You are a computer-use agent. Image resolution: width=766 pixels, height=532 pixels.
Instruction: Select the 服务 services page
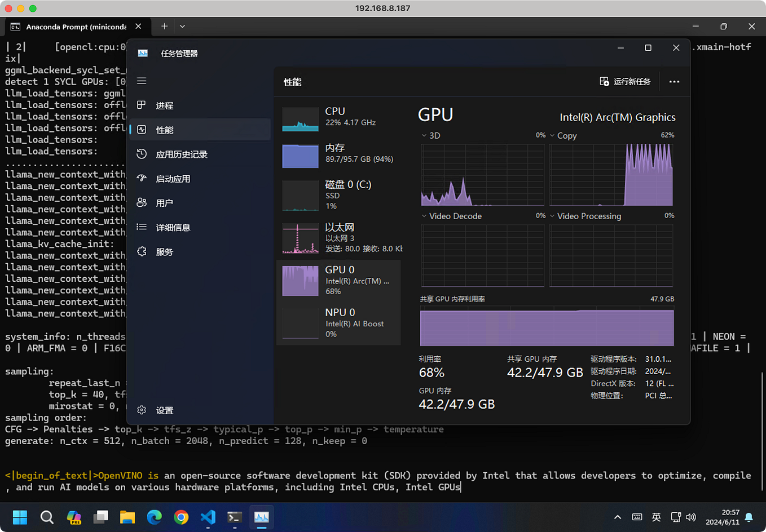(164, 251)
